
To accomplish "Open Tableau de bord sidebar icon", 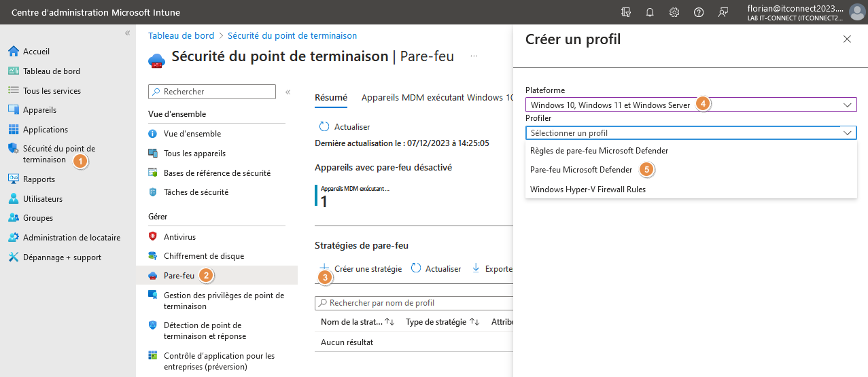I will click(x=14, y=71).
